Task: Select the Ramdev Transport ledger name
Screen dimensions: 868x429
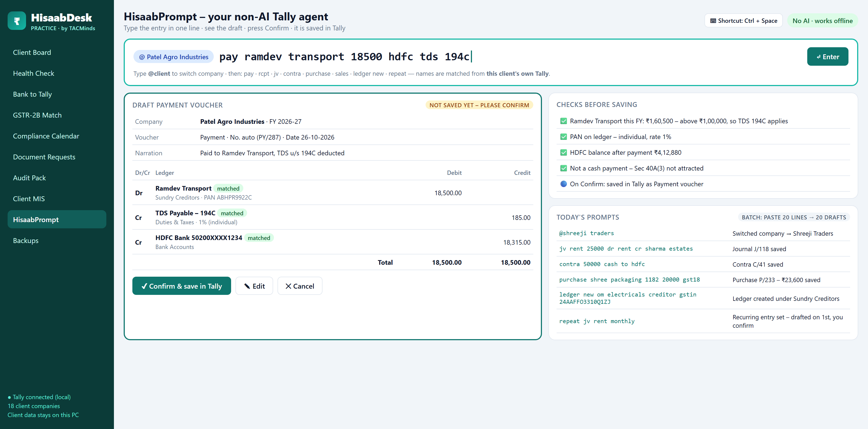Action: click(183, 188)
